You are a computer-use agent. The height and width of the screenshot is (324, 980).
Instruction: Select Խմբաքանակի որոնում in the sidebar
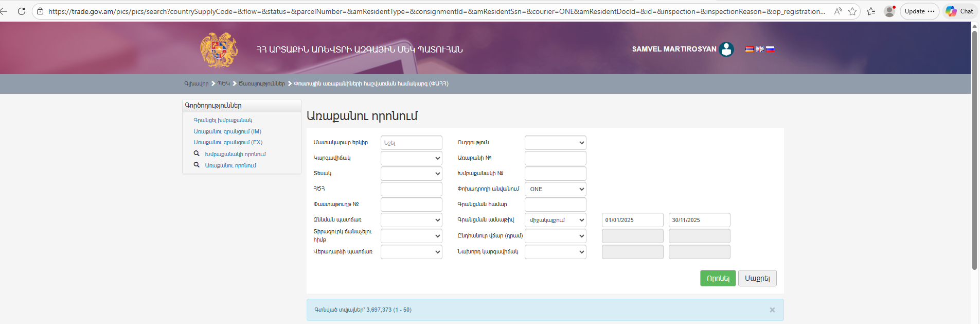[x=235, y=154]
